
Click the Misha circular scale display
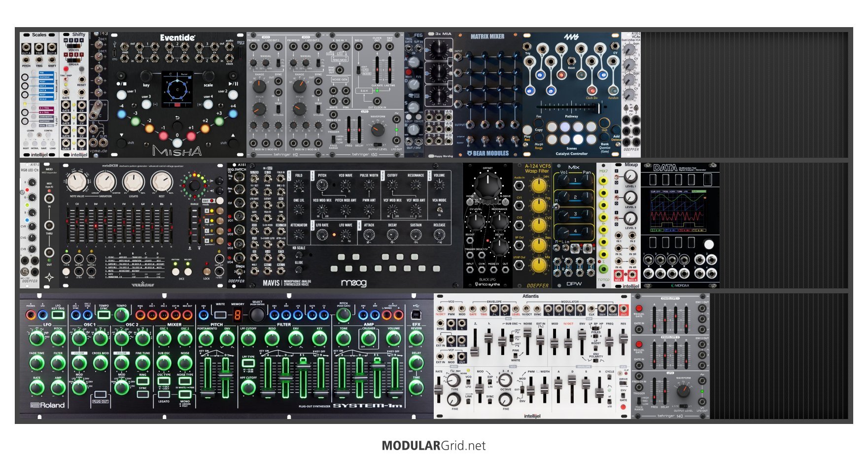point(177,90)
